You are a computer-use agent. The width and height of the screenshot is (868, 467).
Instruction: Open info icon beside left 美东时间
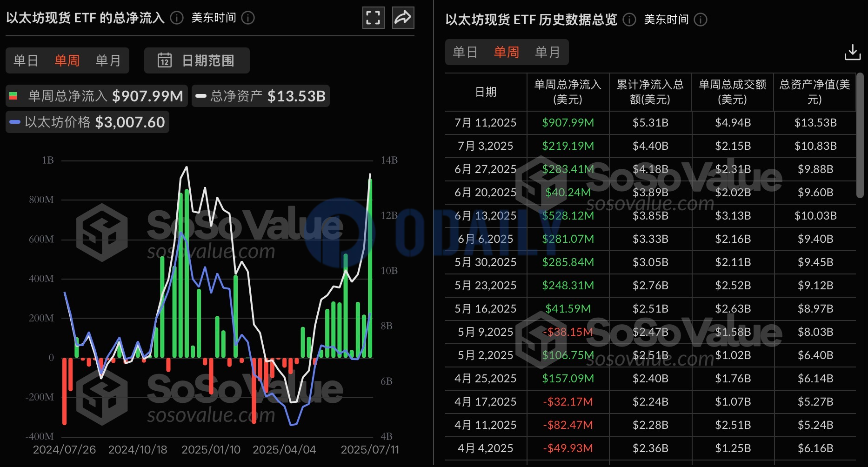pyautogui.click(x=248, y=18)
